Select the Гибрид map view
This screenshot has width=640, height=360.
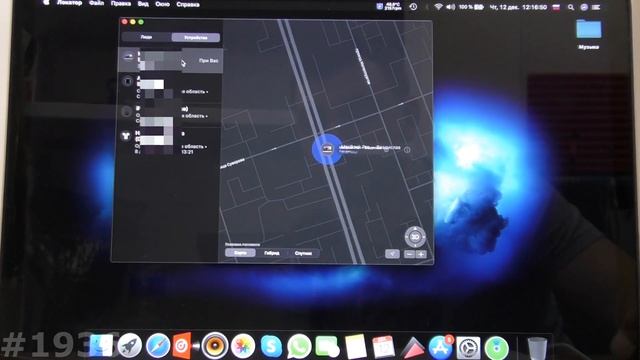271,253
